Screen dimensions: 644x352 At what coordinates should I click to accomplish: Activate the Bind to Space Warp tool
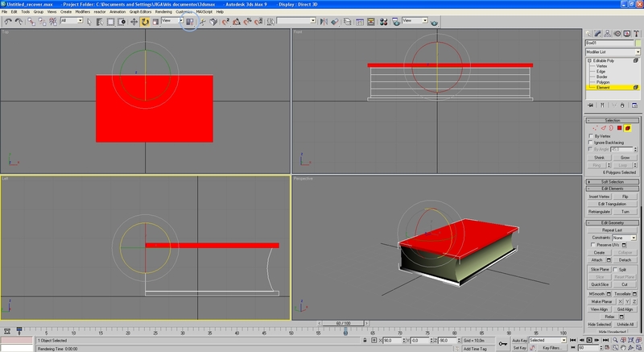pyautogui.click(x=53, y=22)
